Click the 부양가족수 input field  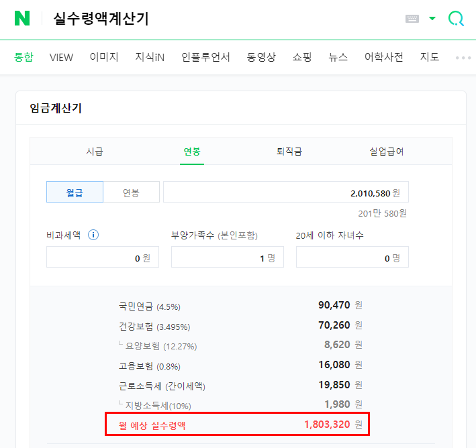pos(228,257)
